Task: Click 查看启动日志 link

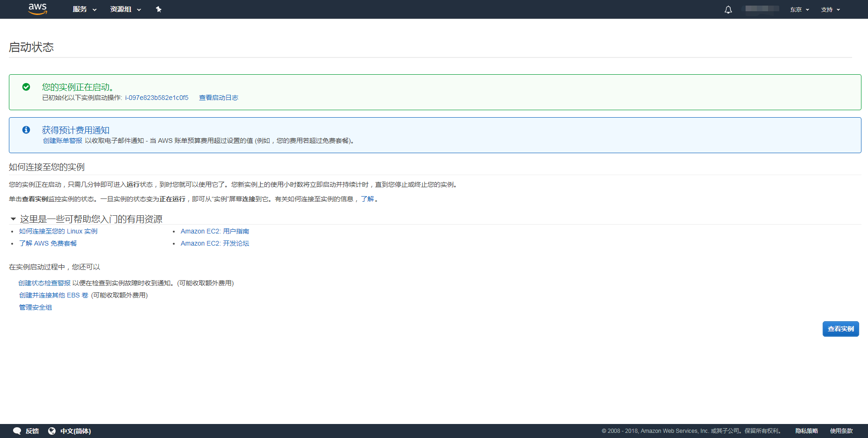Action: pos(218,98)
